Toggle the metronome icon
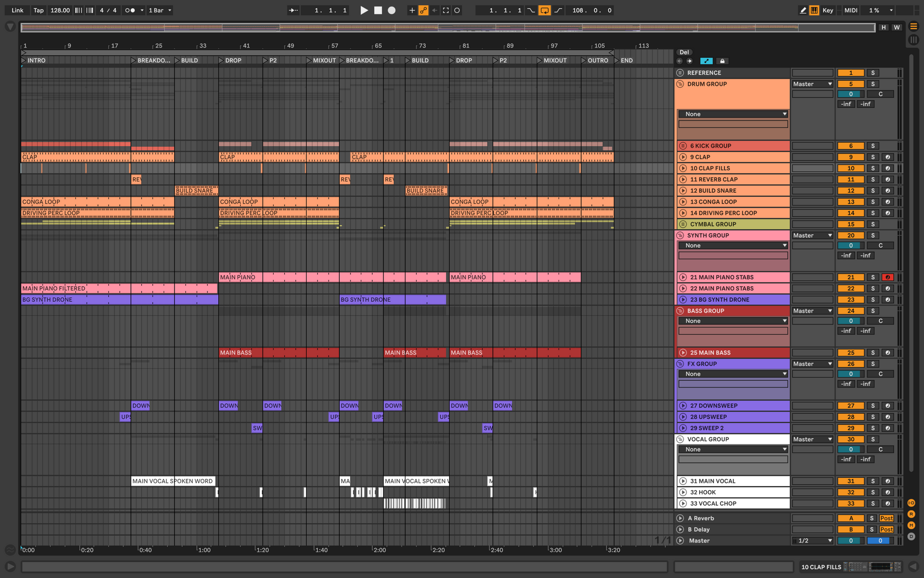The image size is (924, 578). (x=130, y=10)
